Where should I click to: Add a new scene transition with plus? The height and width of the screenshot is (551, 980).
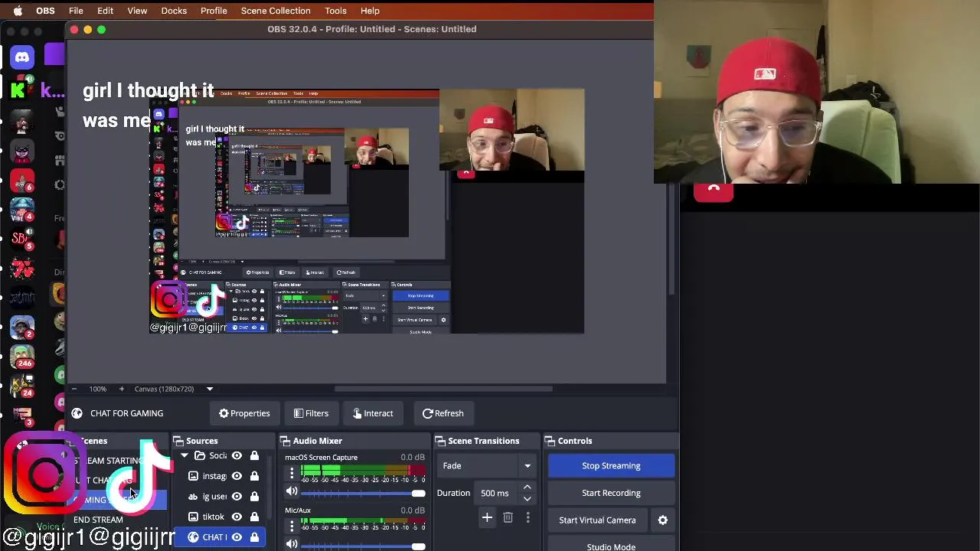click(487, 518)
